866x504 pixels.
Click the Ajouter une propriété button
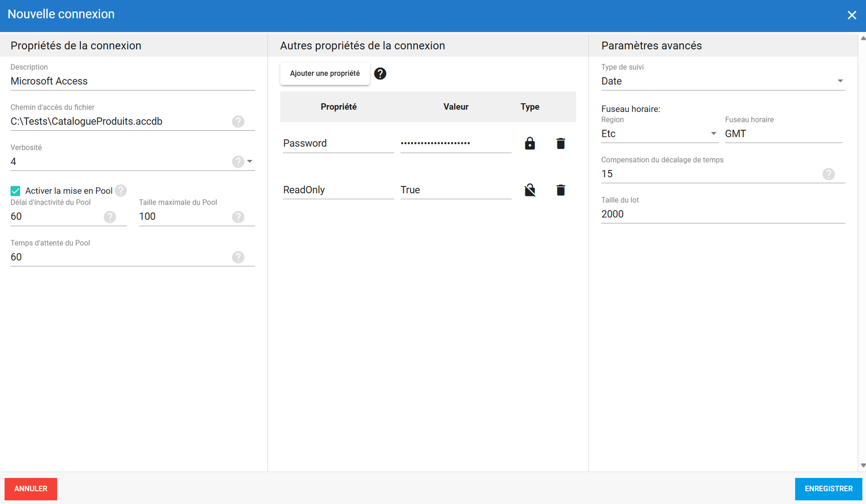325,74
